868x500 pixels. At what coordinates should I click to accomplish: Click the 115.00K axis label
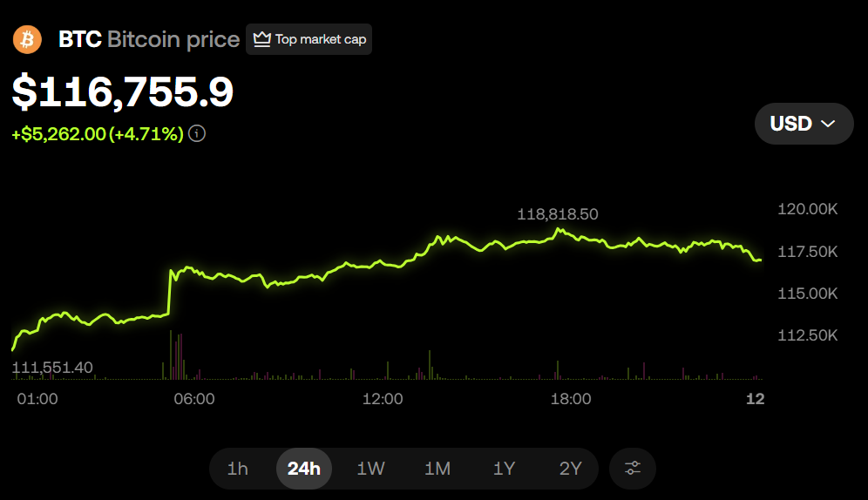808,294
